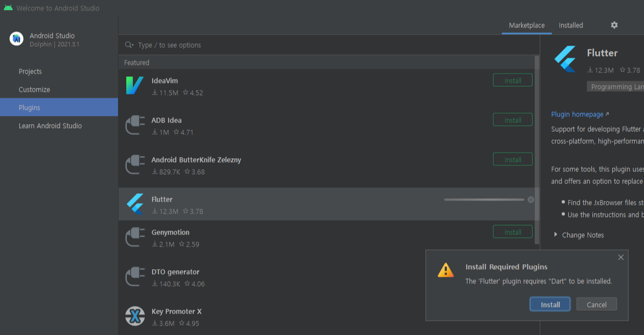Switch to the Installed tab
Viewport: 644px width, 335px height.
point(570,25)
